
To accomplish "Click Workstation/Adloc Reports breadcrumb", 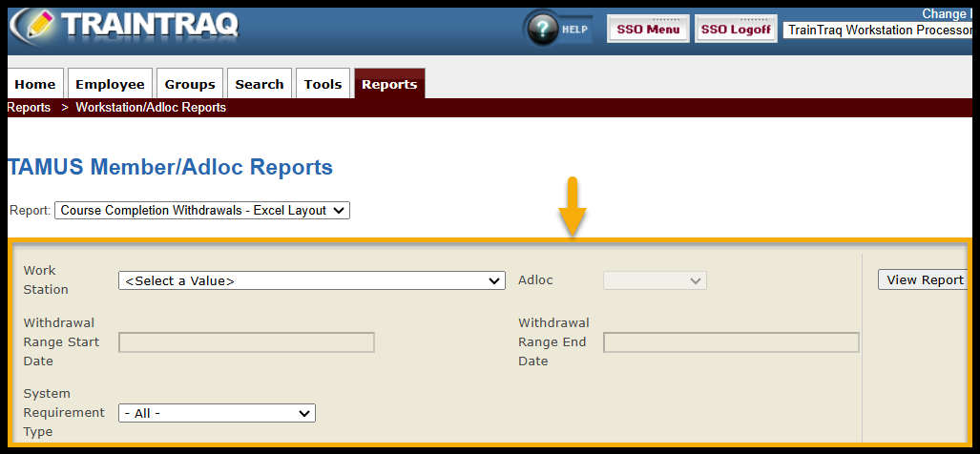I will 151,108.
